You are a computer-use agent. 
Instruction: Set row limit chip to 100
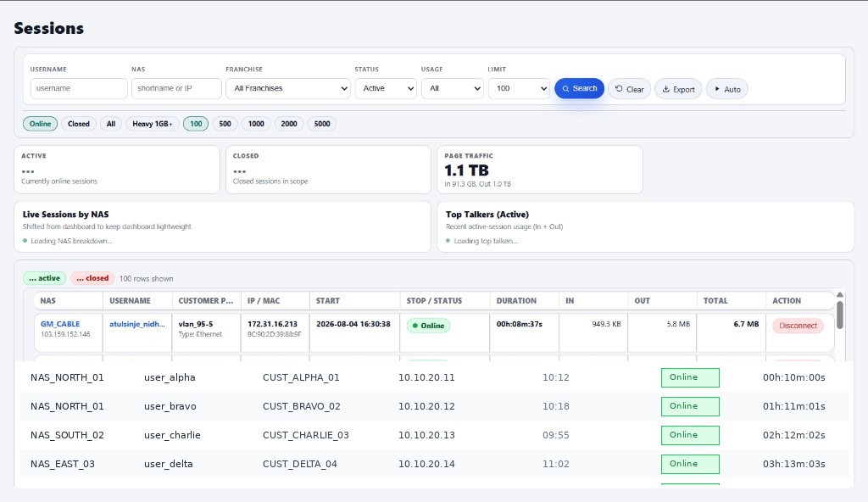click(x=196, y=124)
